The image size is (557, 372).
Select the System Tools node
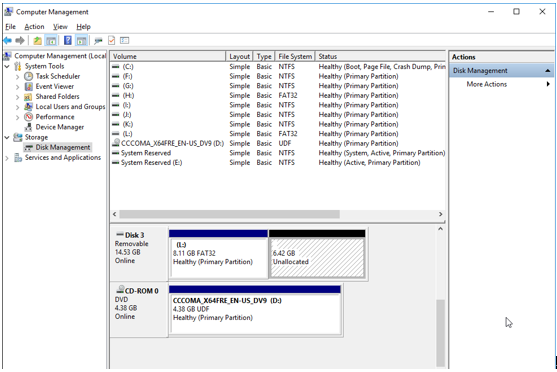44,66
